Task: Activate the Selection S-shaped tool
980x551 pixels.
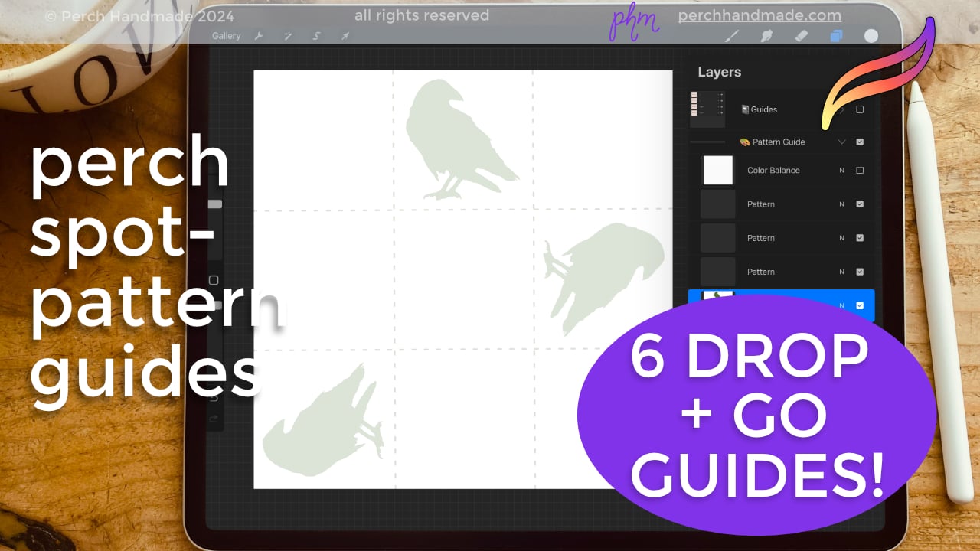Action: click(x=316, y=36)
